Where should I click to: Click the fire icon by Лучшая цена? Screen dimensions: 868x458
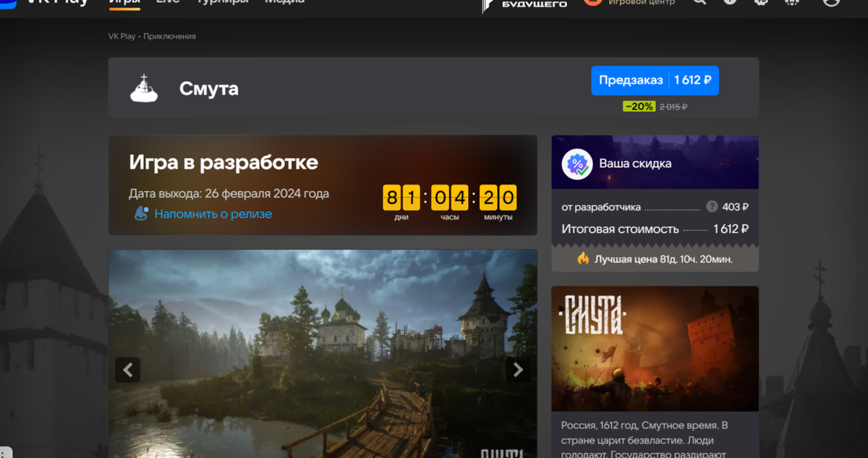coord(583,258)
